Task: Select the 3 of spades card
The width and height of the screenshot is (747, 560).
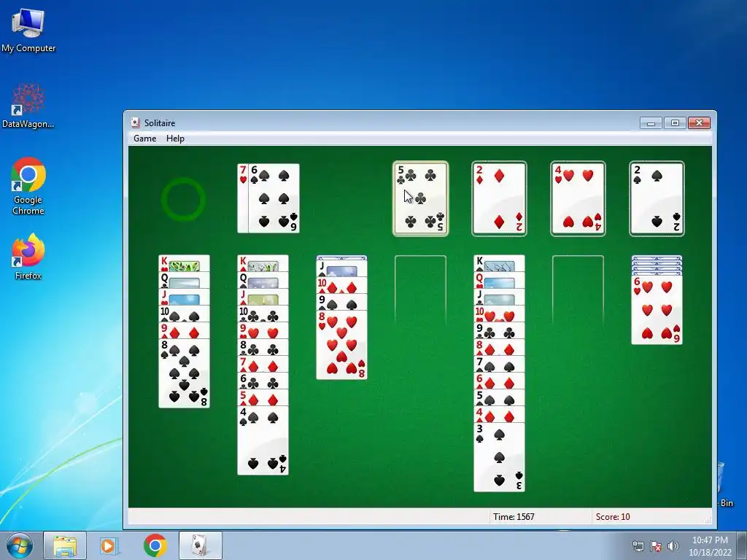Action: (x=499, y=457)
